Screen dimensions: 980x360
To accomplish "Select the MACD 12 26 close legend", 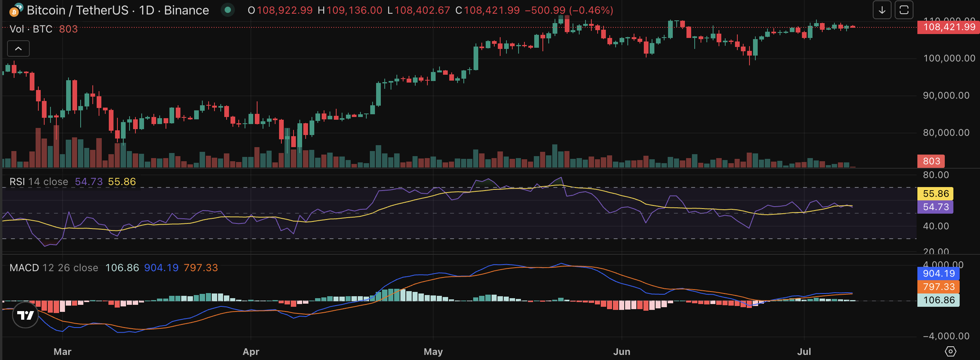I will (54, 268).
